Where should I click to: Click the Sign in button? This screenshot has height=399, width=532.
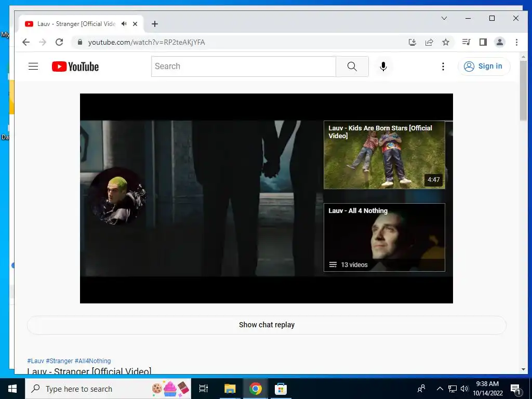(x=484, y=66)
